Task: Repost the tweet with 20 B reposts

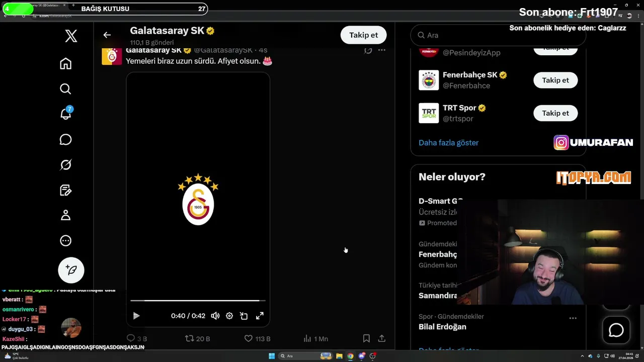Action: [197, 338]
